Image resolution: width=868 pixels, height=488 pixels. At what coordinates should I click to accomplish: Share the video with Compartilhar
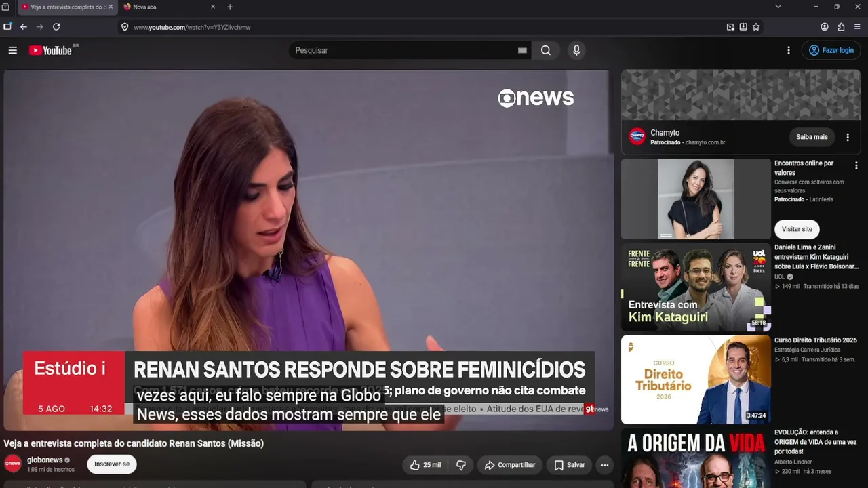coord(510,465)
